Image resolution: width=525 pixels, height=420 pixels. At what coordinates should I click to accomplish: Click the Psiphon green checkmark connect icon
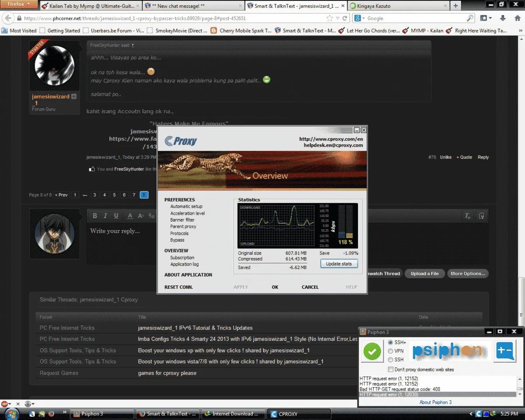(x=372, y=351)
